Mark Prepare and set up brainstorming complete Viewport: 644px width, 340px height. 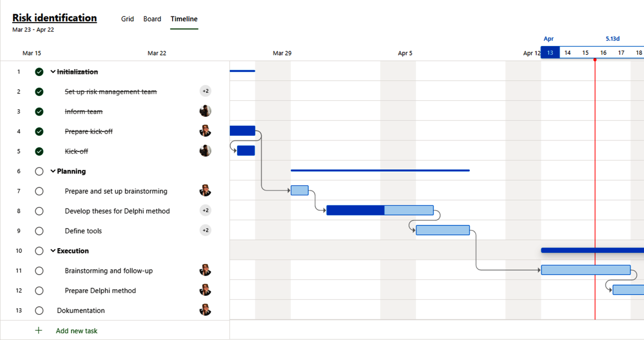[x=39, y=191]
